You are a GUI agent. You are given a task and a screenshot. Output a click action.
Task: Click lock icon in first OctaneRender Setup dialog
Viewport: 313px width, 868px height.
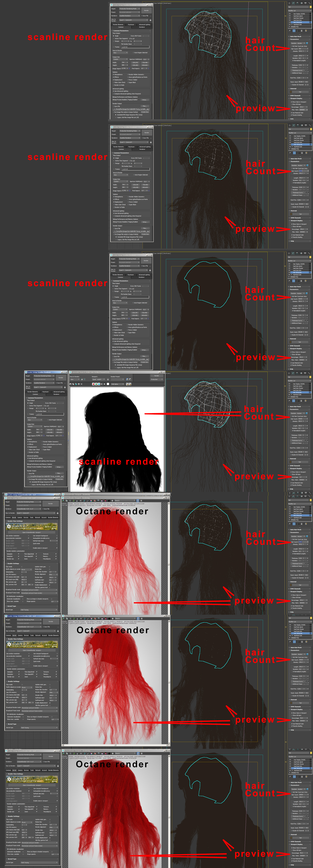pyautogui.click(x=57, y=513)
